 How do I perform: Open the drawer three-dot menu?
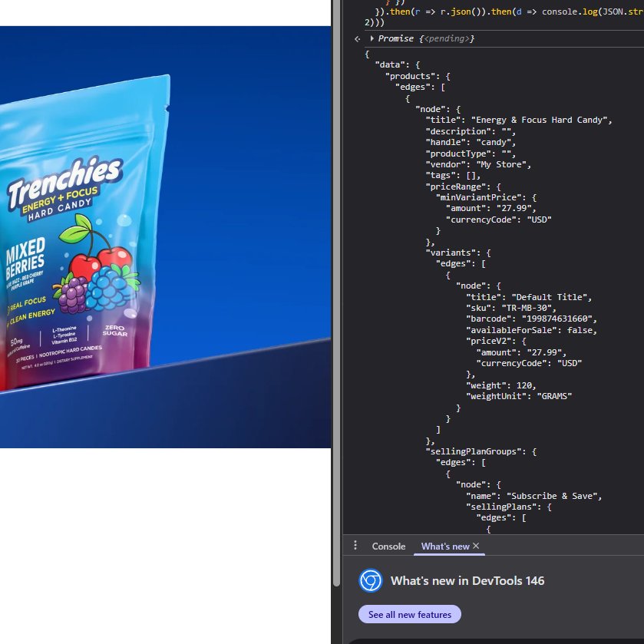click(355, 546)
